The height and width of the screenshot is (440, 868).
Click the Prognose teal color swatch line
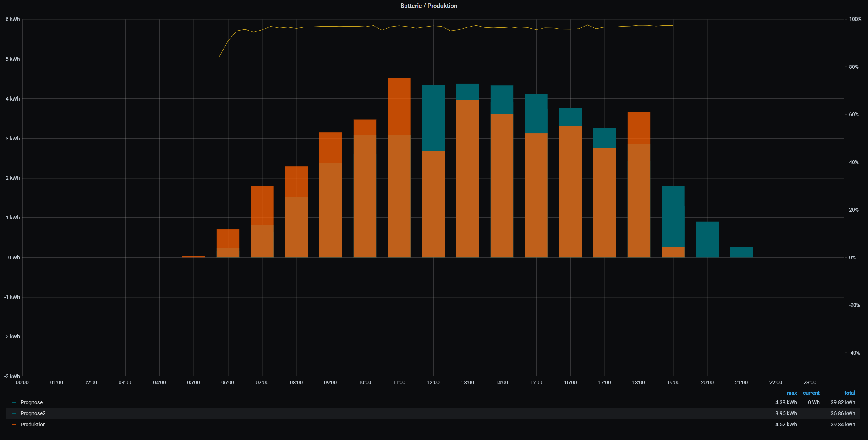point(14,402)
